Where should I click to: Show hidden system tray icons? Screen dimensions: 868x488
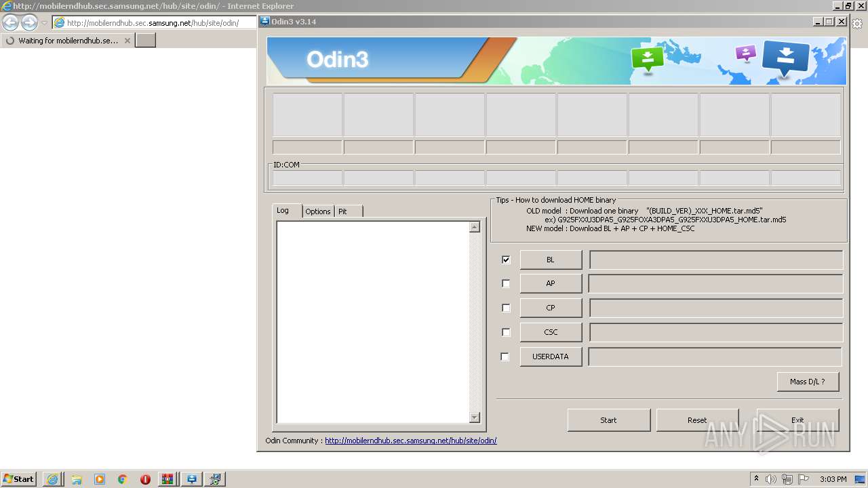click(x=757, y=479)
